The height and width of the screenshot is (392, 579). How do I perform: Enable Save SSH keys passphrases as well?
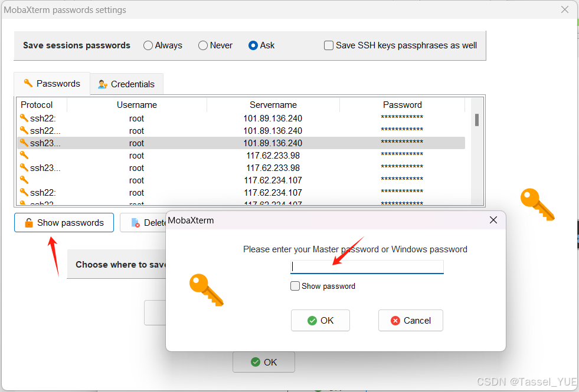[x=328, y=45]
